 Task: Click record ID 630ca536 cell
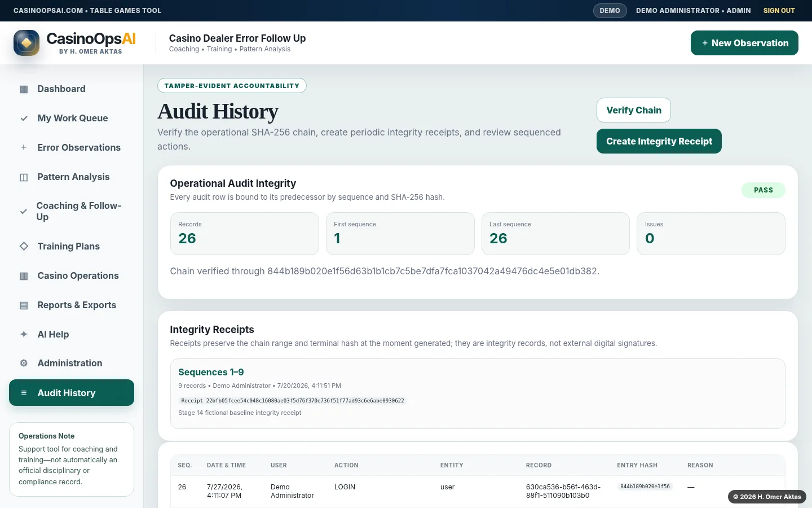pyautogui.click(x=563, y=491)
